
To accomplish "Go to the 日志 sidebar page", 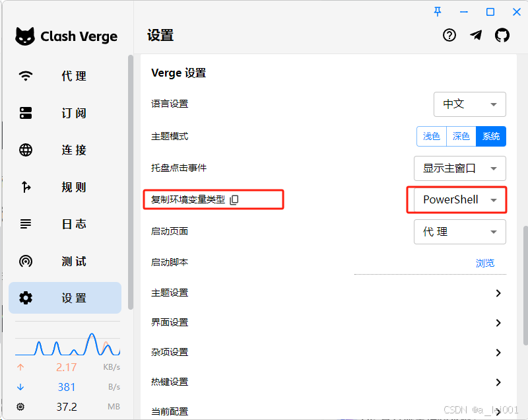I will pos(65,224).
